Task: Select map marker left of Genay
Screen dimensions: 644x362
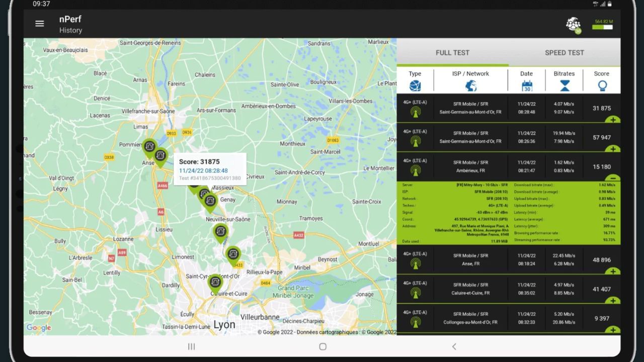Action: tap(210, 202)
